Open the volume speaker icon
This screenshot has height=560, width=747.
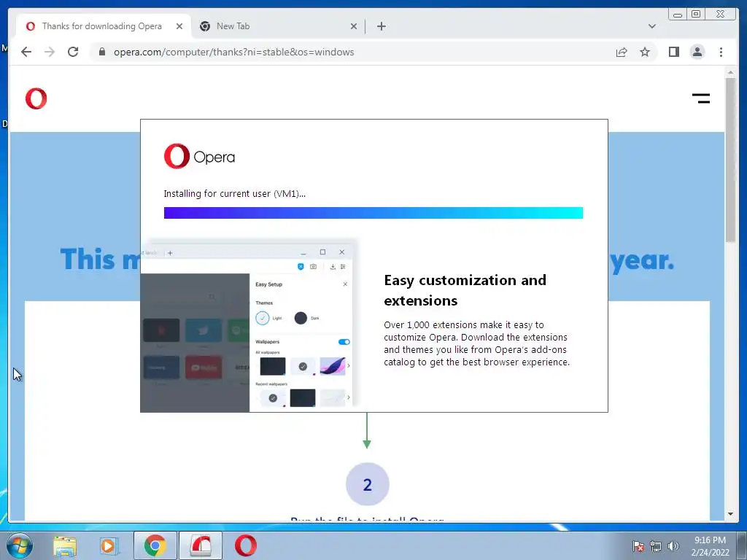point(673,546)
